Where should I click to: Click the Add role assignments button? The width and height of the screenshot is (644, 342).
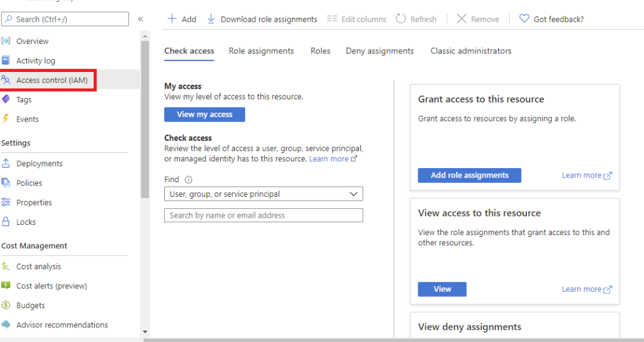pyautogui.click(x=470, y=175)
